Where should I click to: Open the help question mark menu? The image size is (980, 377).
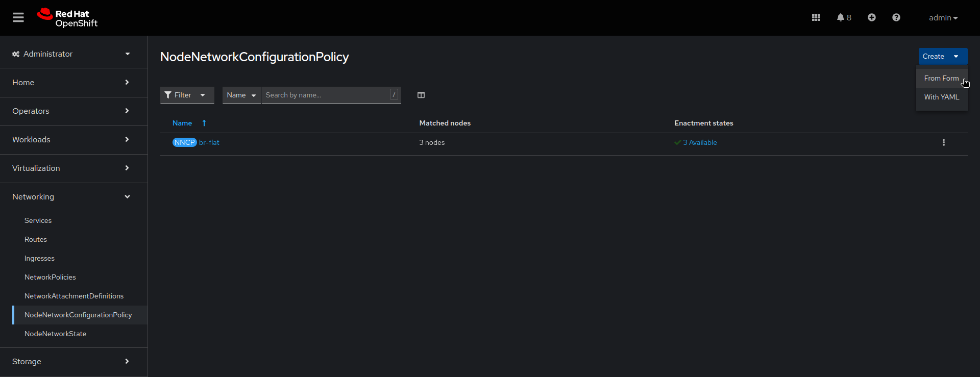tap(896, 18)
